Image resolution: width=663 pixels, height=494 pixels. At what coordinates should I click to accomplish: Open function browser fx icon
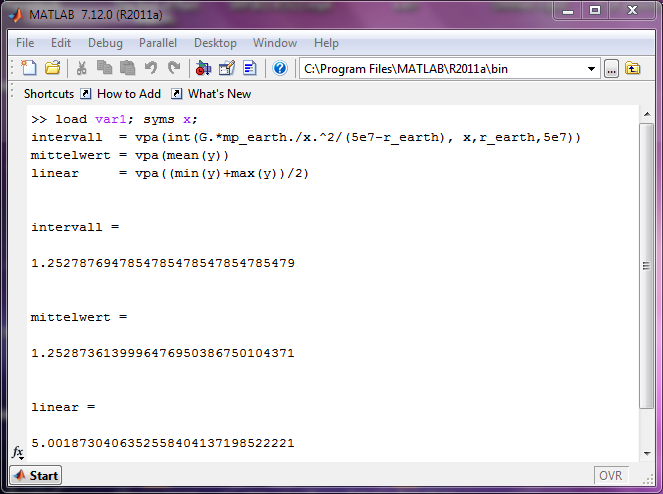(18, 452)
